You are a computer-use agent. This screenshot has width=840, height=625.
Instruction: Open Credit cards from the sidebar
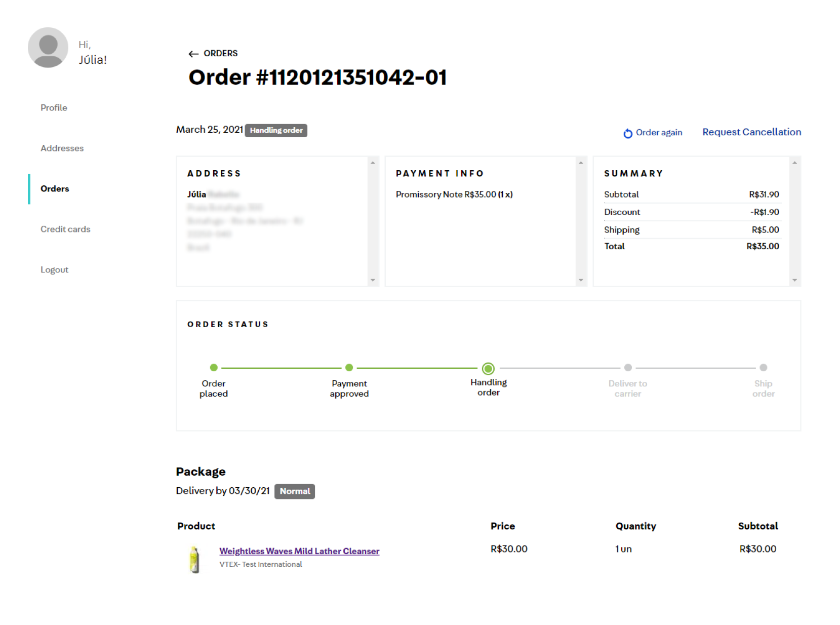click(x=65, y=229)
